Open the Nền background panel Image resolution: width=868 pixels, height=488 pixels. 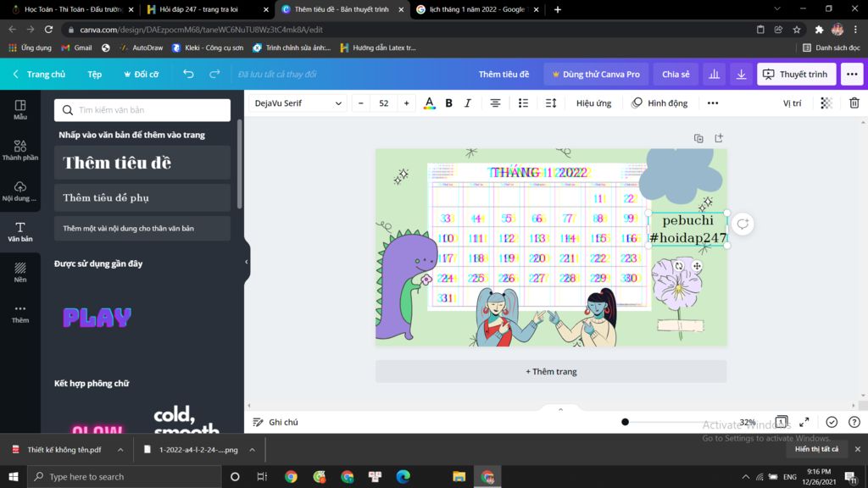click(20, 272)
